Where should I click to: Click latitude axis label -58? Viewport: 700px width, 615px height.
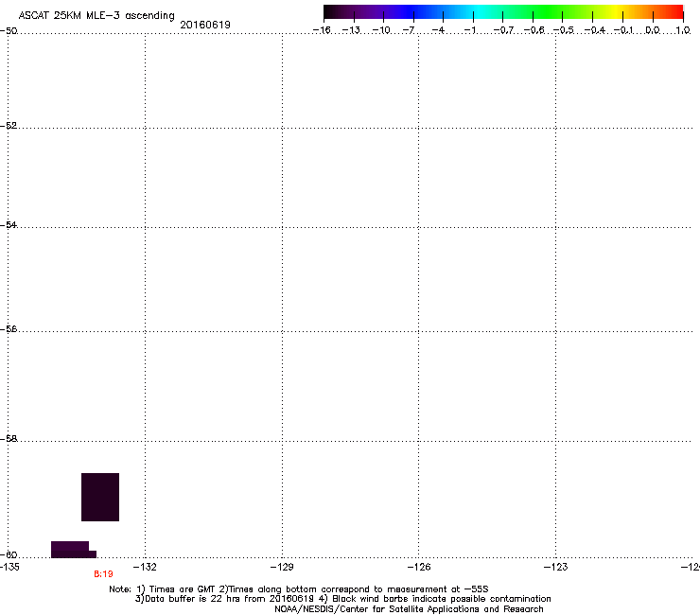pos(9,439)
